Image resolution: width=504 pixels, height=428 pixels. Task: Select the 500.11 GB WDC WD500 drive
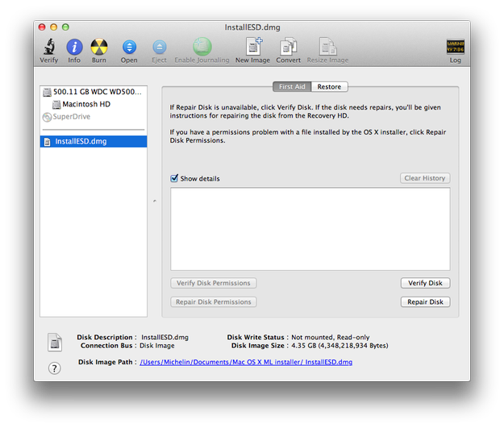pos(94,92)
